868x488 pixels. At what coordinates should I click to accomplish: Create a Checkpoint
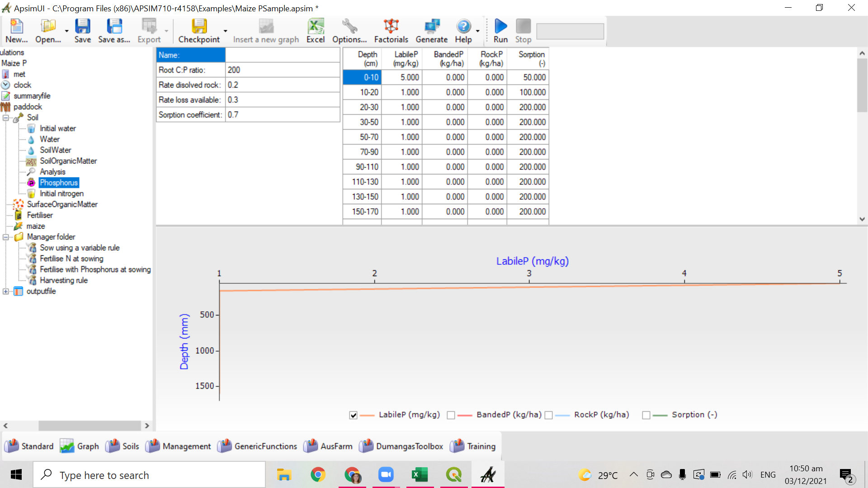[199, 30]
